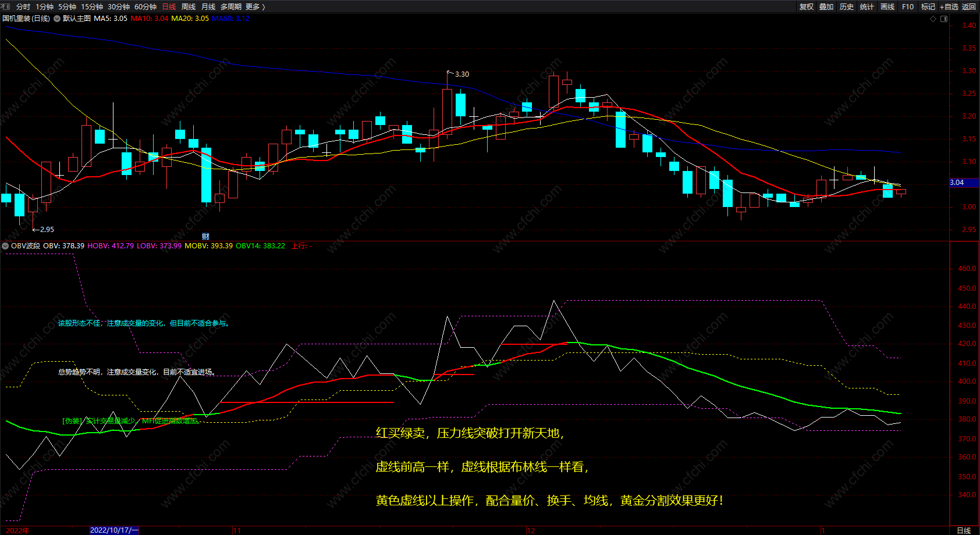Click the 3.30 high price annotation

point(462,74)
